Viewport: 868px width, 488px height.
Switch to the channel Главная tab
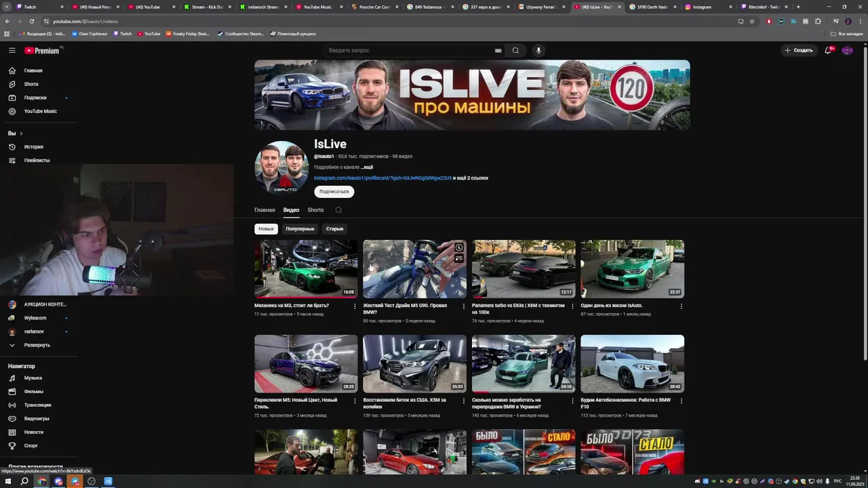pyautogui.click(x=264, y=210)
